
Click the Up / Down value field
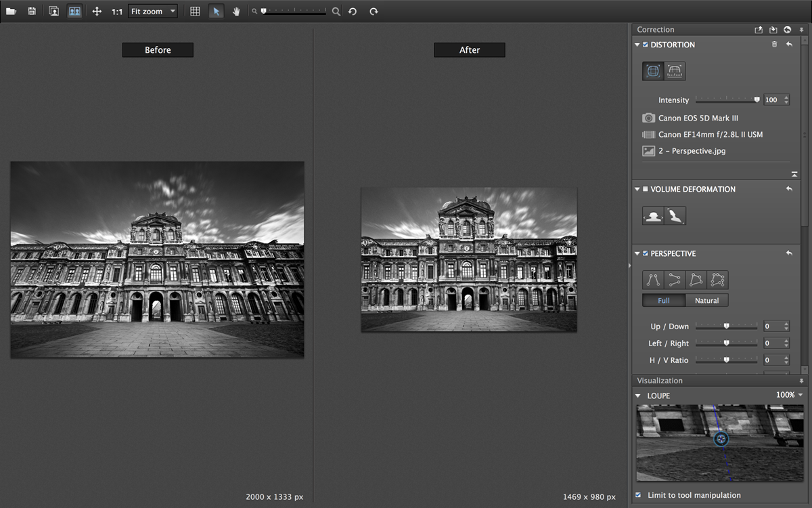[771, 326]
